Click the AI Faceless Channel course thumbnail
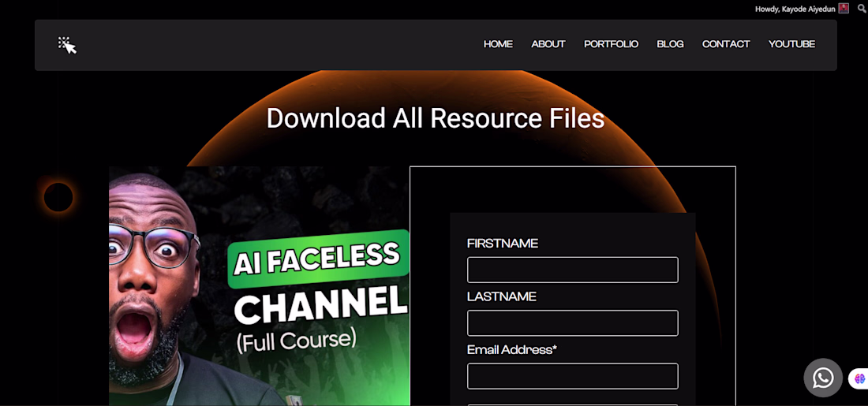Screen dimensions: 868x406 [x=259, y=286]
